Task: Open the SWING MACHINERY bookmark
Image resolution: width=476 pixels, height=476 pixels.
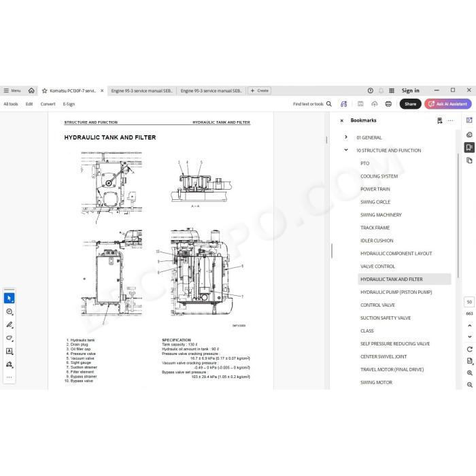Action: point(381,215)
